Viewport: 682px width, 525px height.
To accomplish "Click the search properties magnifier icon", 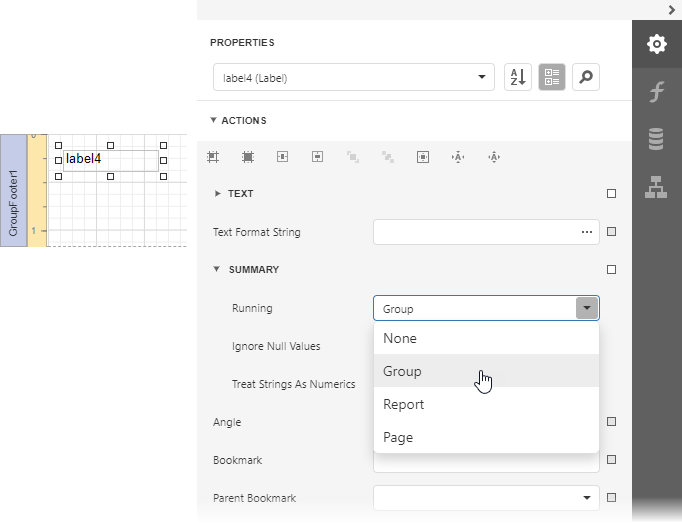I will [586, 77].
